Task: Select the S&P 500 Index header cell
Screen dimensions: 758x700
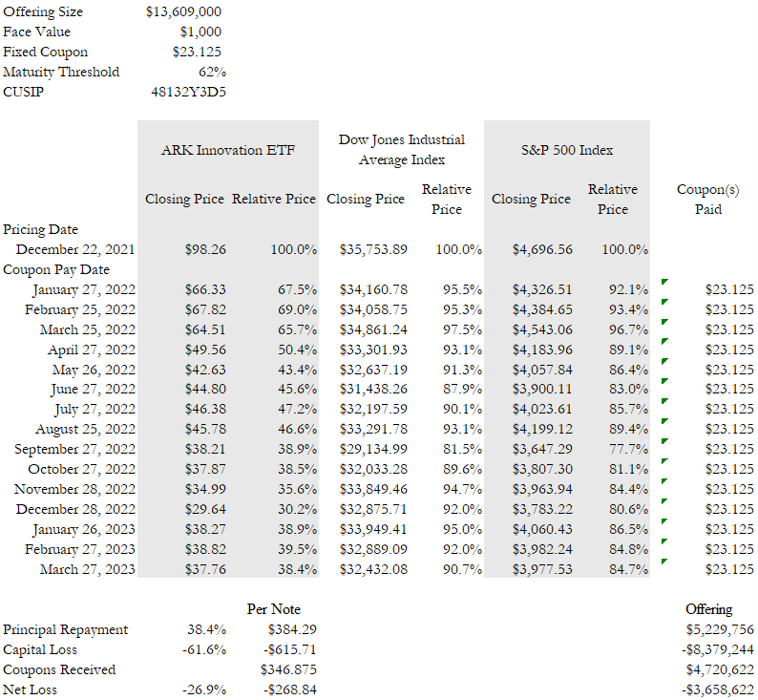Action: pos(567,150)
